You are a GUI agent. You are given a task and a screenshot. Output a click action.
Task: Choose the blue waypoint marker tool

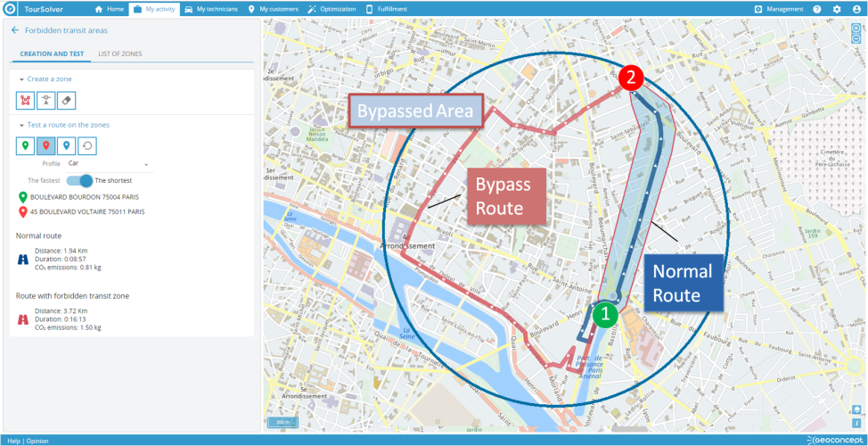tap(67, 146)
